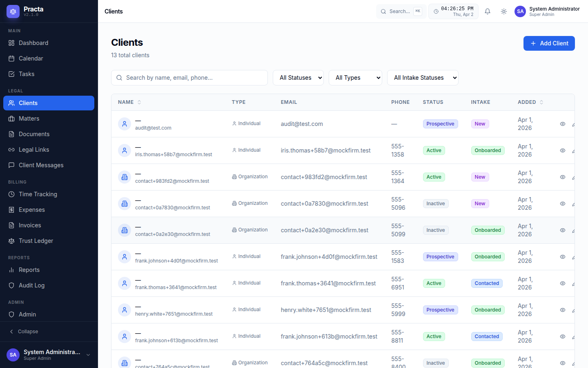Expand the All Intake Statuses dropdown
The height and width of the screenshot is (368, 588).
[423, 78]
